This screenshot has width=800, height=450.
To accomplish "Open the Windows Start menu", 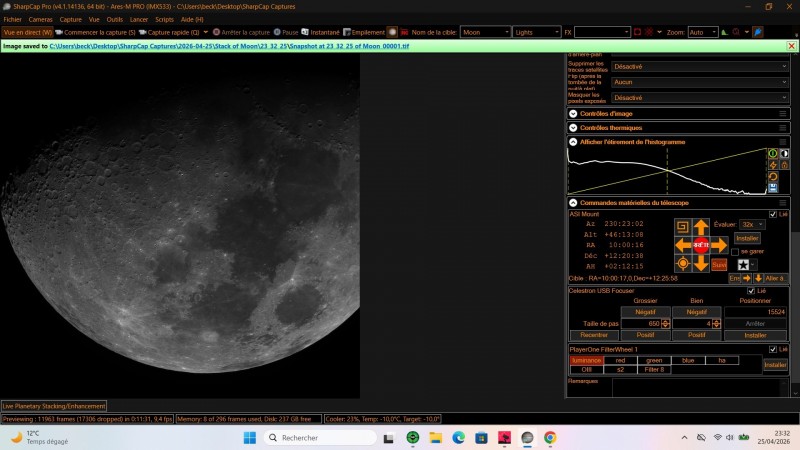I will tap(249, 438).
